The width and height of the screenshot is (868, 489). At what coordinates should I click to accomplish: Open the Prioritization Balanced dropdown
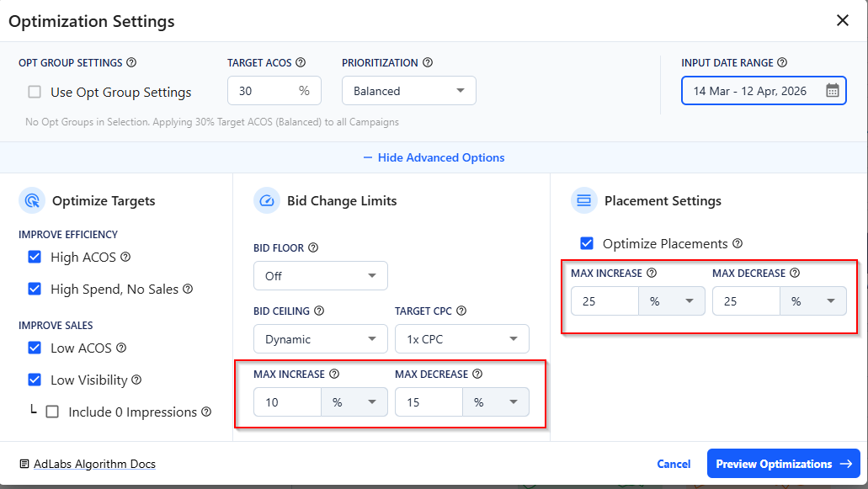tap(408, 91)
